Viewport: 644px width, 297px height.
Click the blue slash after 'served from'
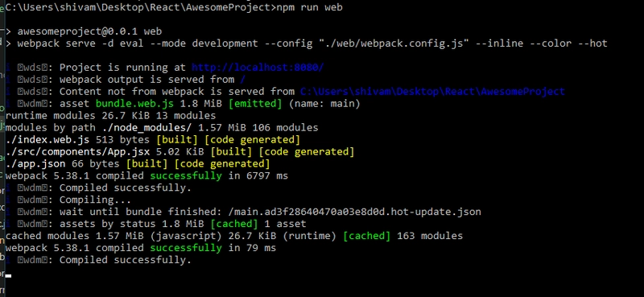pyautogui.click(x=243, y=80)
